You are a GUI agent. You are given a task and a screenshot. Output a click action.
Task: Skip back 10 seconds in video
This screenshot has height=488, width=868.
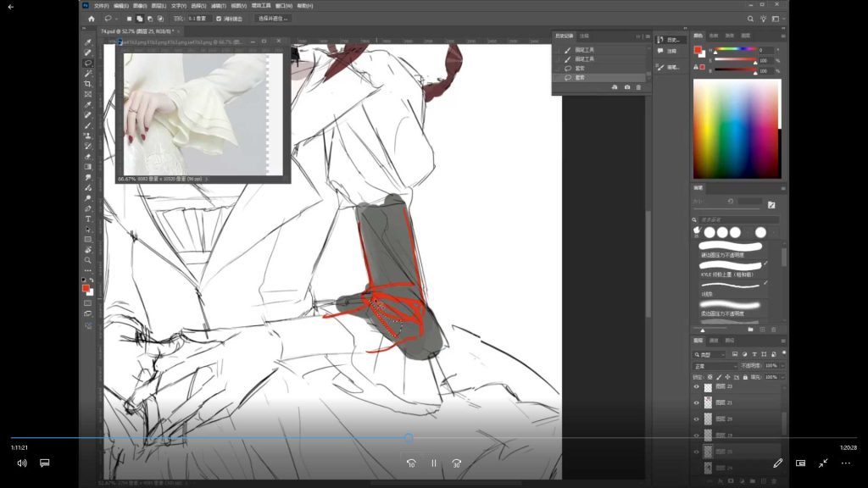tap(411, 463)
